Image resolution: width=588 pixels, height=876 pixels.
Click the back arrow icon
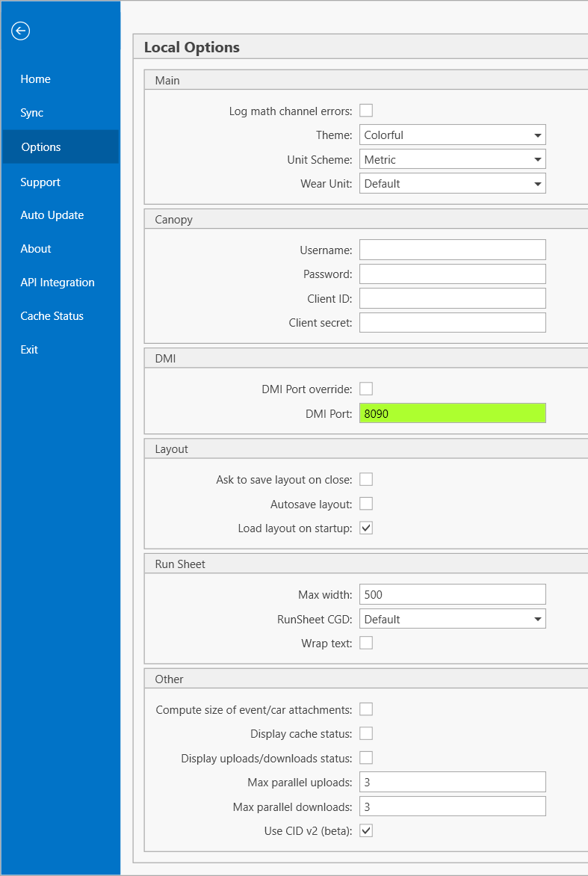[x=20, y=31]
